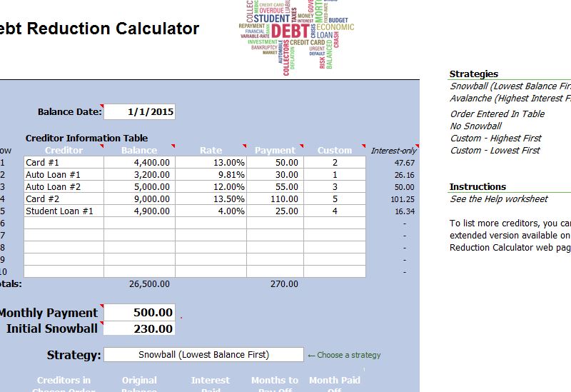
Task: Select rate cell 13.00%
Action: click(211, 163)
